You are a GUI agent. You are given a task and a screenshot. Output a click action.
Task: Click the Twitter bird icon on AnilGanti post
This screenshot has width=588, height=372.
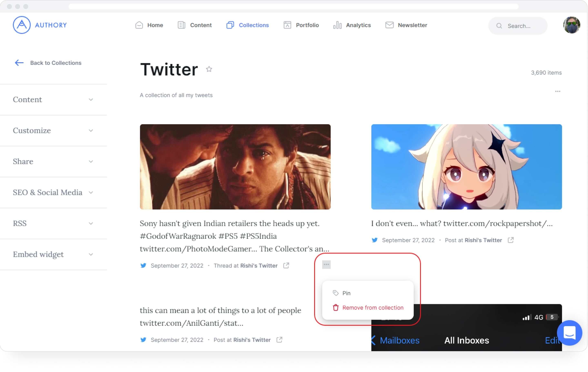143,340
